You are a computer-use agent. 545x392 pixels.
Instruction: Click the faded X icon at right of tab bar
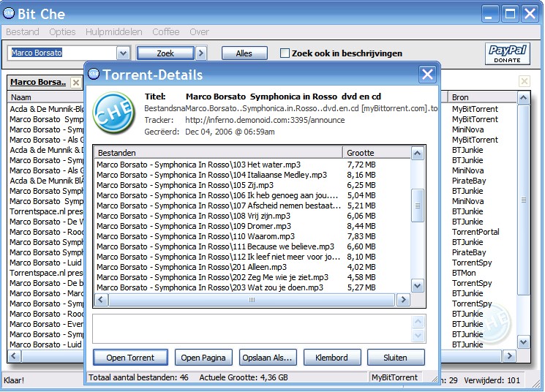(x=524, y=82)
